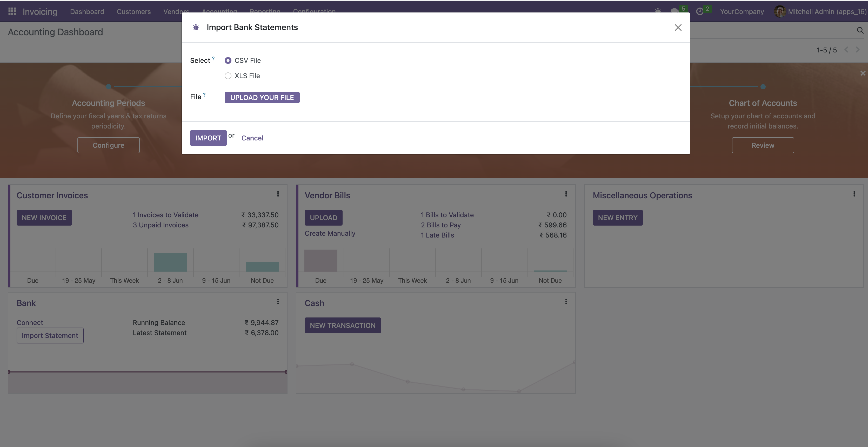Click the Mitchell Admin avatar
868x447 pixels.
coord(780,11)
